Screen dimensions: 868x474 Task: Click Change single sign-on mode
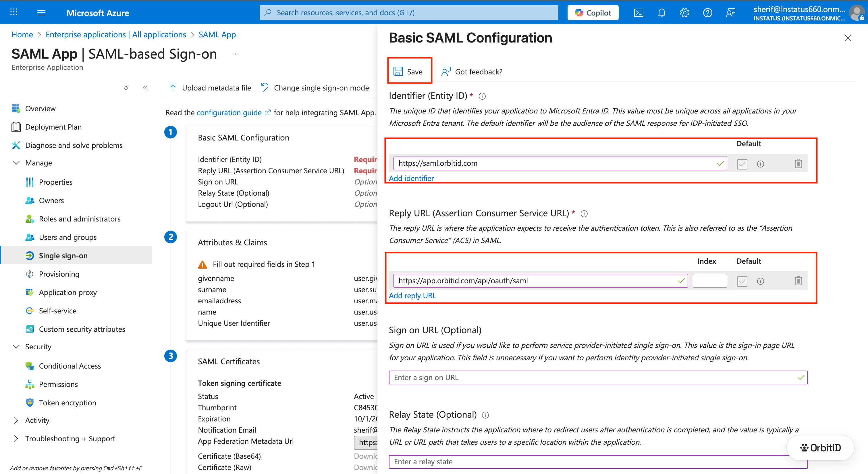315,88
